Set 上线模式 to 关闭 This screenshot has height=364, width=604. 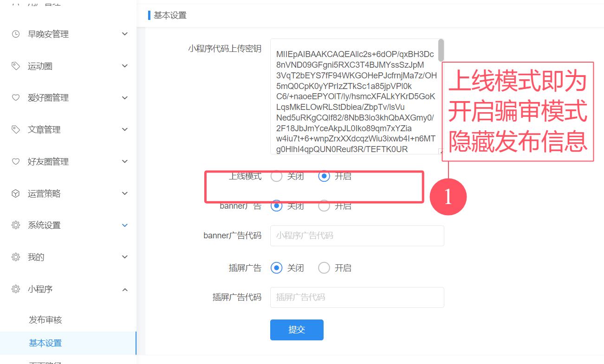pyautogui.click(x=277, y=176)
